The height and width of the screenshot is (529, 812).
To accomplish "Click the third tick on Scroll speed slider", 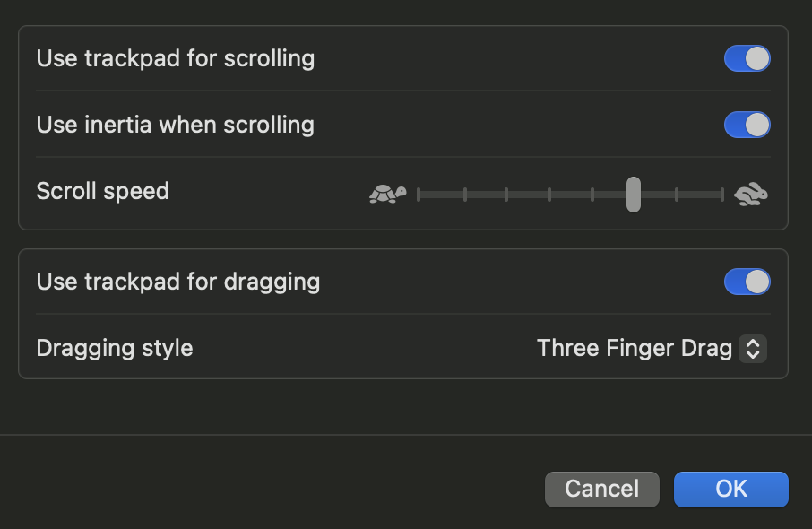I will pyautogui.click(x=506, y=194).
